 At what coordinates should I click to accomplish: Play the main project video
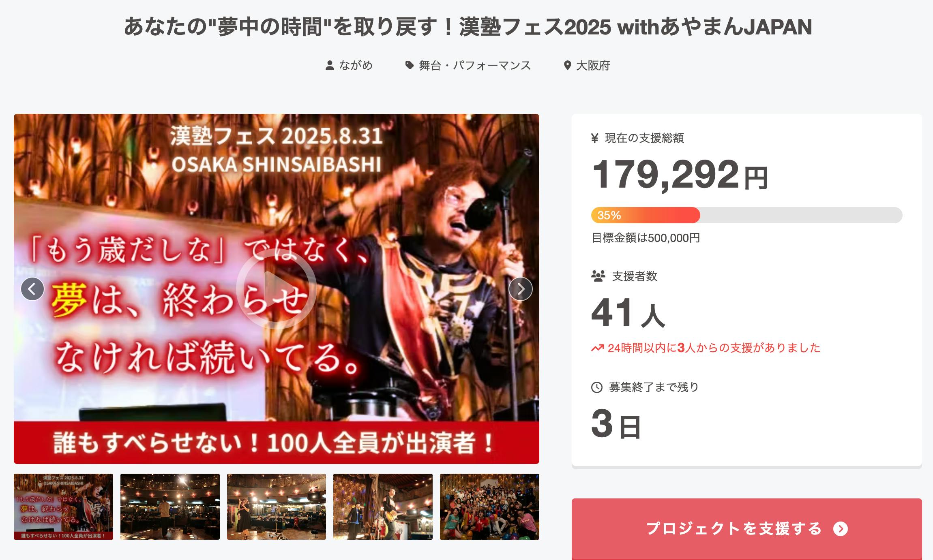[276, 289]
